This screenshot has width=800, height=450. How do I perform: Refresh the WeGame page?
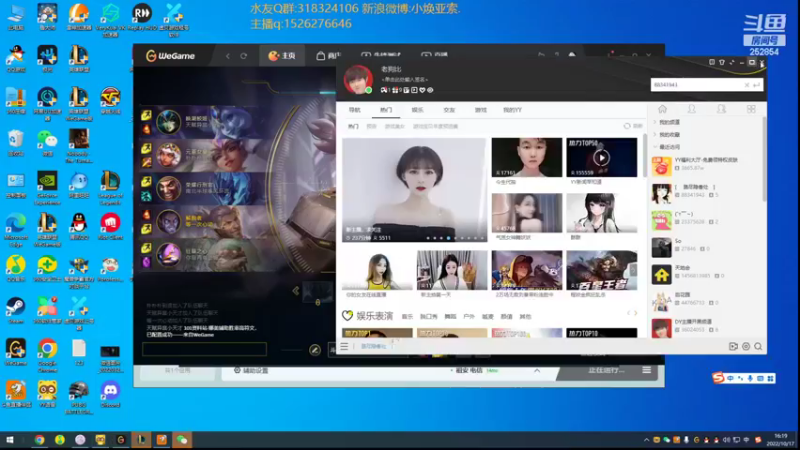[243, 56]
